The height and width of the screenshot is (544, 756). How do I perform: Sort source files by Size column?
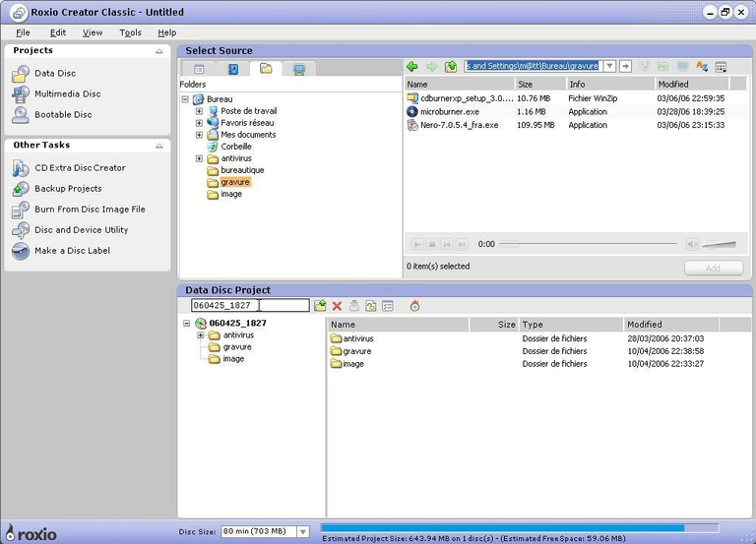[540, 84]
